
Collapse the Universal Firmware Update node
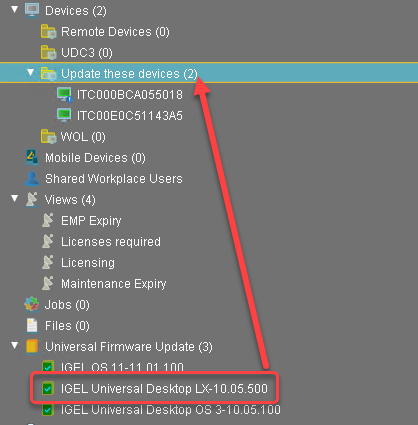pos(15,345)
